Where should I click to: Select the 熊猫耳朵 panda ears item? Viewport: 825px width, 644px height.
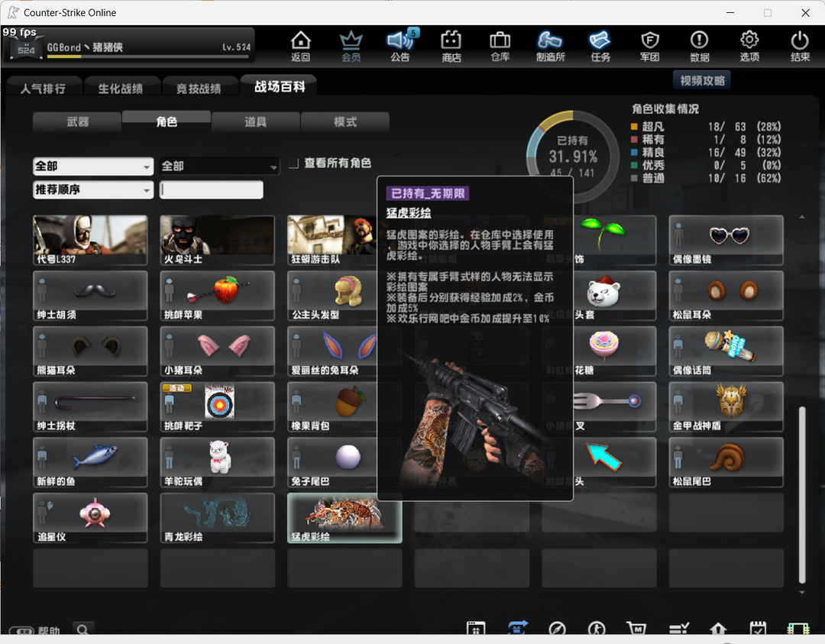coord(90,351)
